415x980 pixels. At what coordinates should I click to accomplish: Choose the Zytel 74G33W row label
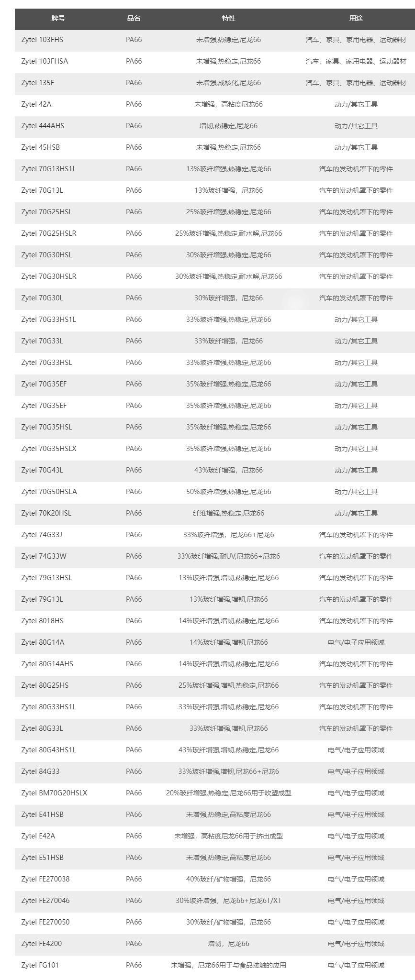point(44,556)
